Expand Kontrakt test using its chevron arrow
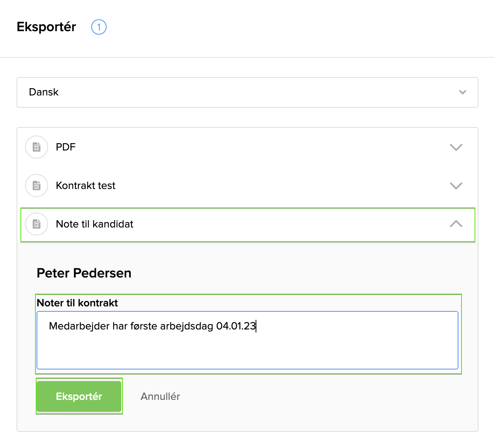The height and width of the screenshot is (448, 495). tap(456, 186)
